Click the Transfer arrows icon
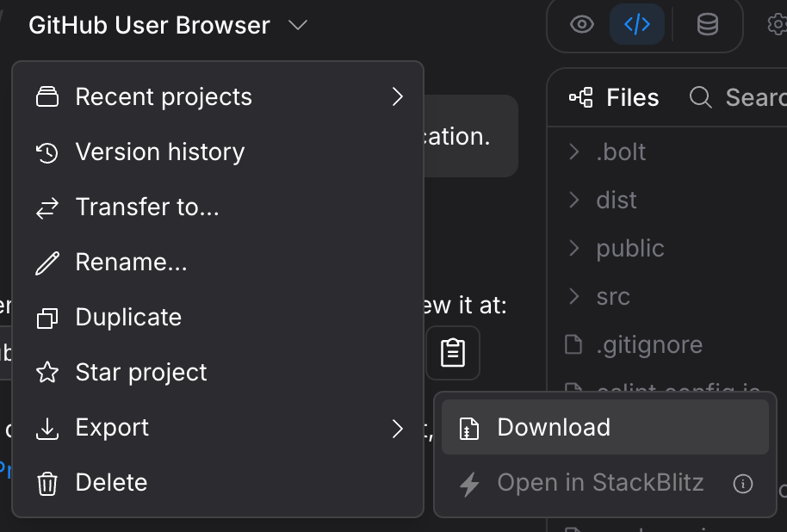Image resolution: width=787 pixels, height=532 pixels. [47, 207]
